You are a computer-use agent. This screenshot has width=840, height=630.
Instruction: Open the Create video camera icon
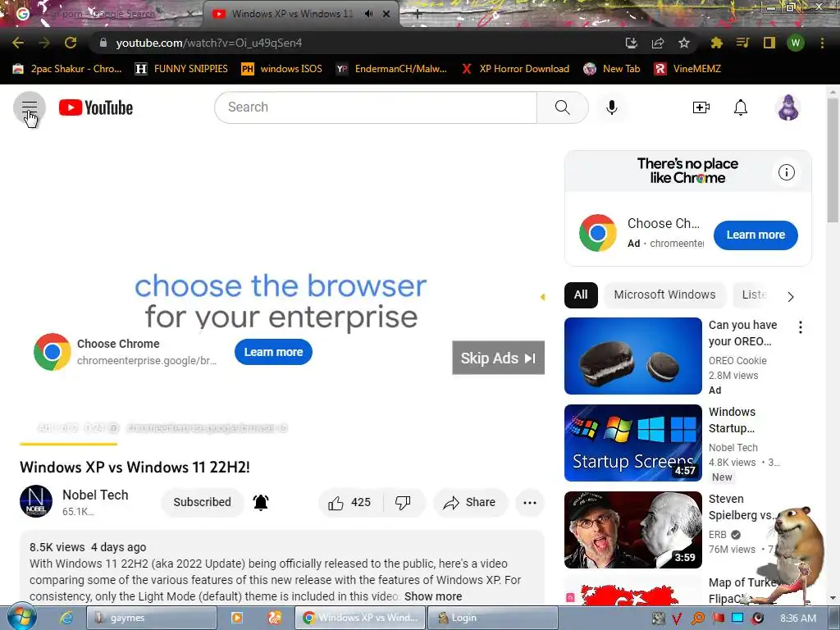pyautogui.click(x=701, y=107)
